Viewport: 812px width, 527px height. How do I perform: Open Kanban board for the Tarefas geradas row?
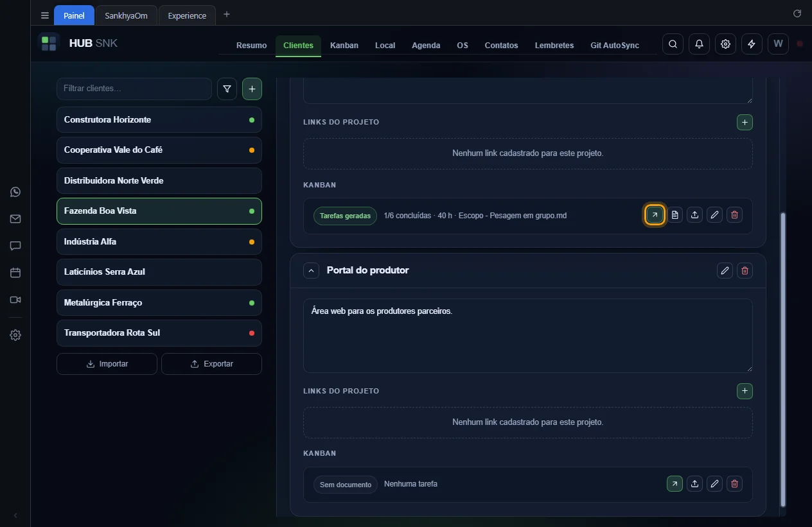pos(655,215)
